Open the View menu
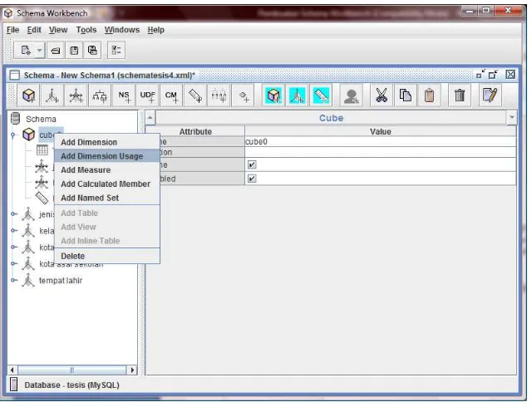Viewport: 532px width, 407px height. coord(58,30)
